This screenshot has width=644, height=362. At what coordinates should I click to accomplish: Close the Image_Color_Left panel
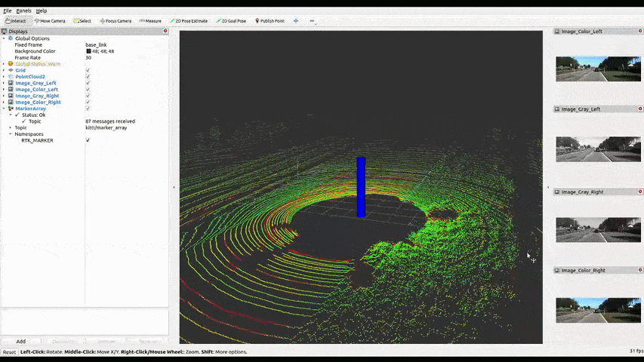(640, 31)
